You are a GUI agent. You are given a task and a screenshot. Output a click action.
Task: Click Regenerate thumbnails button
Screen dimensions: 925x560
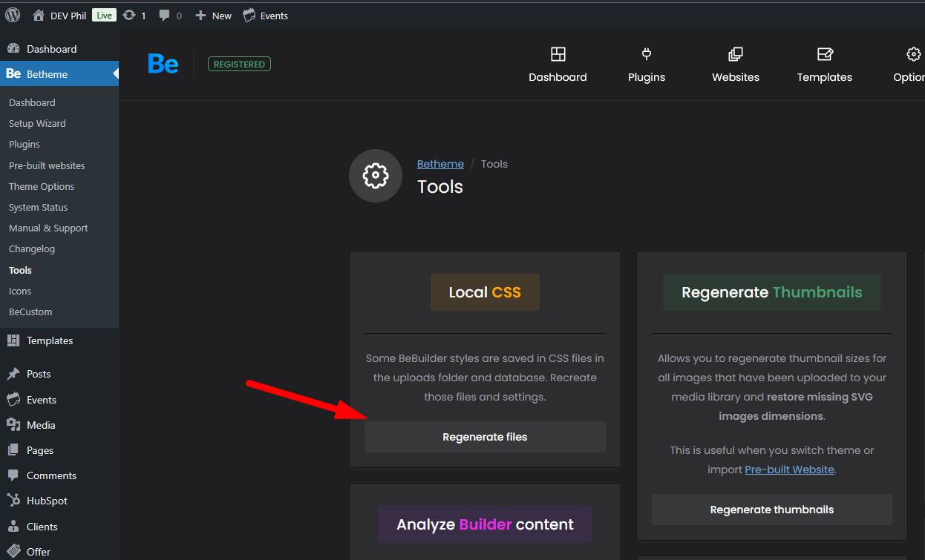[771, 510]
